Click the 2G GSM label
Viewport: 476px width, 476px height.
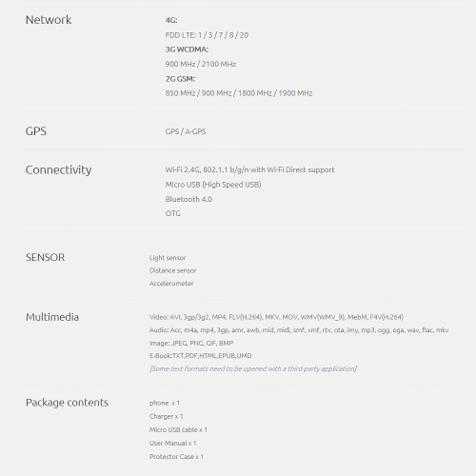coord(180,79)
